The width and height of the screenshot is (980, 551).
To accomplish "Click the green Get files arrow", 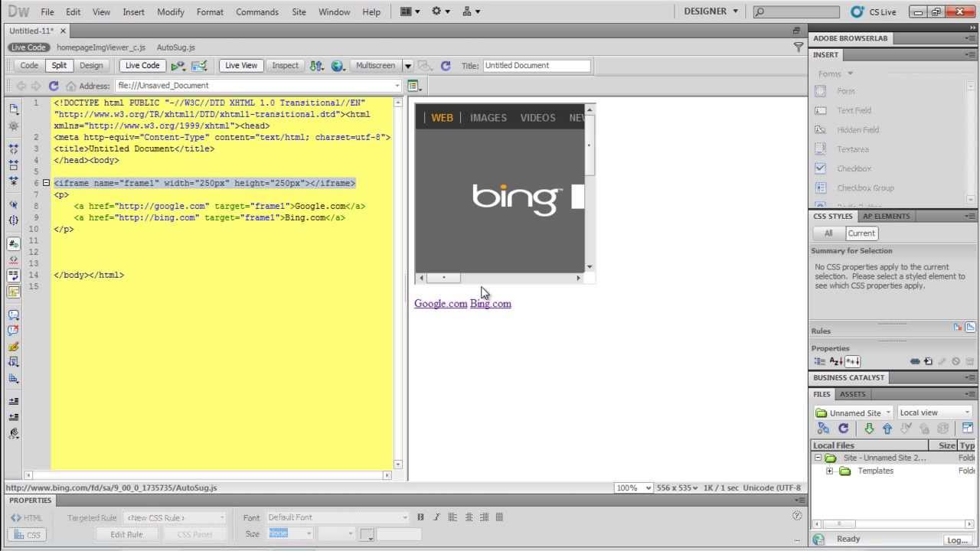I will [x=869, y=429].
